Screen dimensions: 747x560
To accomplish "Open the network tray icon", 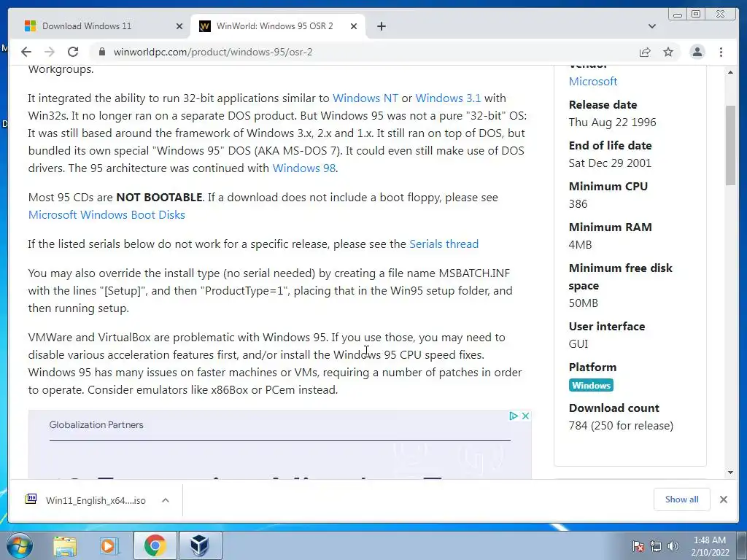I will 656,546.
